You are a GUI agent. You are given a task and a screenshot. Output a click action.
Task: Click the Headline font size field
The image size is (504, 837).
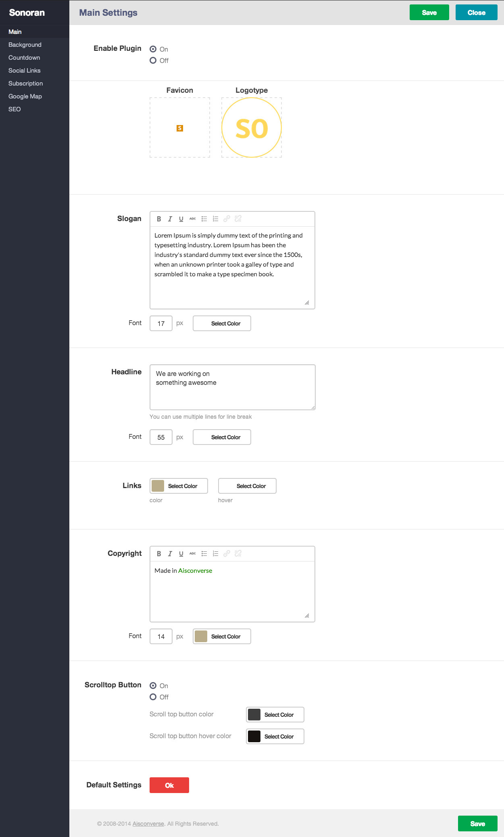[161, 437]
